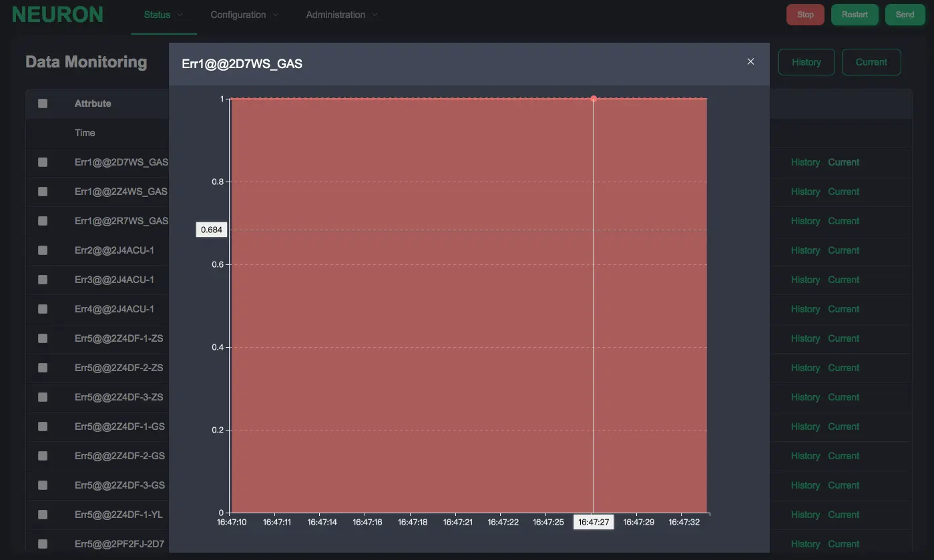Click the Restart button
The width and height of the screenshot is (934, 560).
[x=855, y=15]
